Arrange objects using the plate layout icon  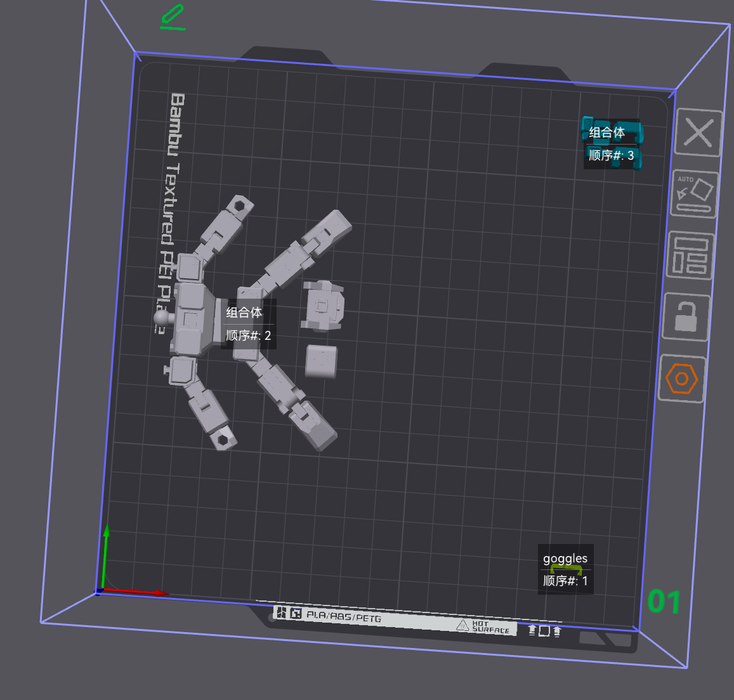point(690,256)
